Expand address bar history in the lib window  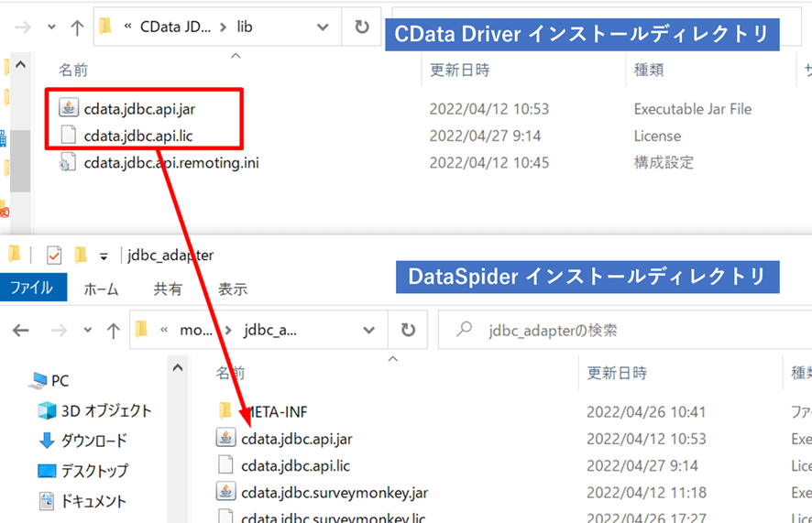point(323,27)
